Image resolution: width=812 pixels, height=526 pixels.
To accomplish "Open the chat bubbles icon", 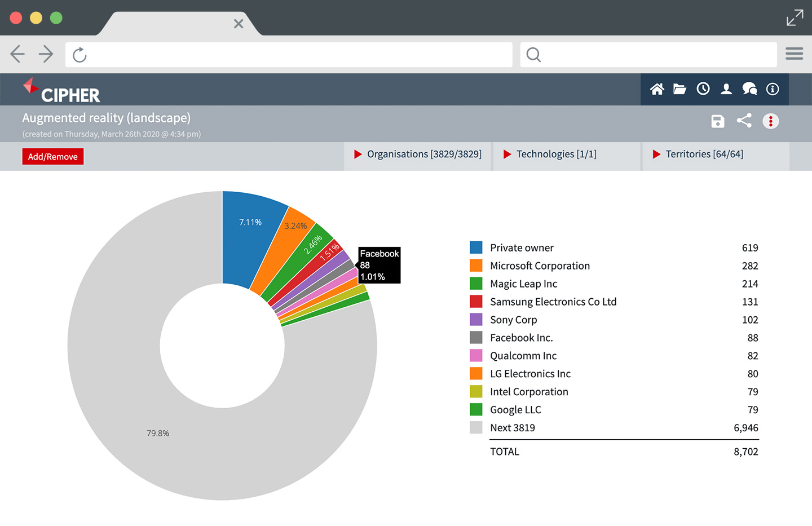I will click(749, 89).
